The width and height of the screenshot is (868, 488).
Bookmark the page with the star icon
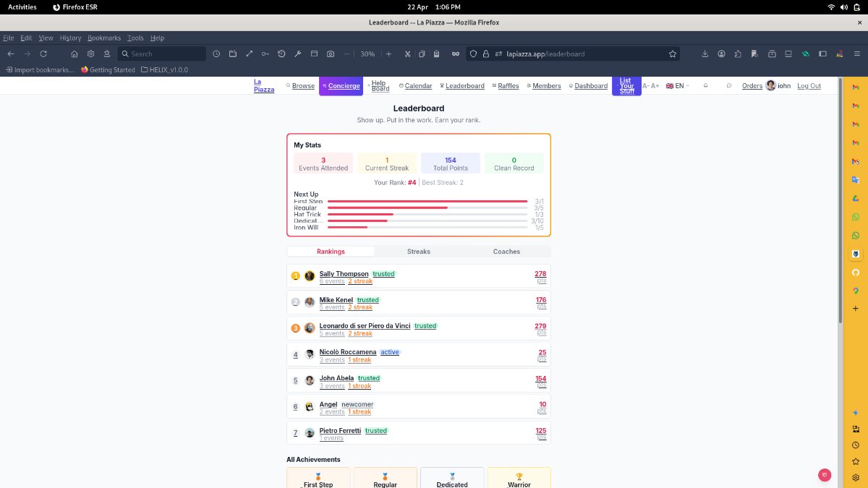pyautogui.click(x=672, y=53)
